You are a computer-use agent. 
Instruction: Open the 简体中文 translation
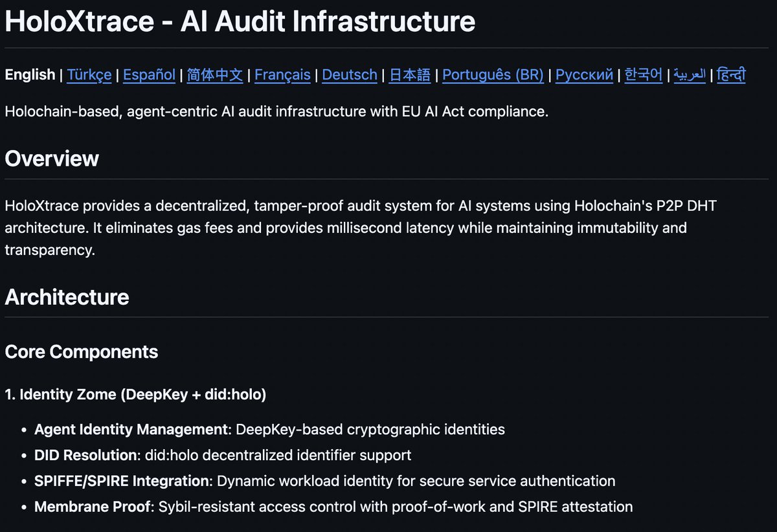click(x=214, y=74)
